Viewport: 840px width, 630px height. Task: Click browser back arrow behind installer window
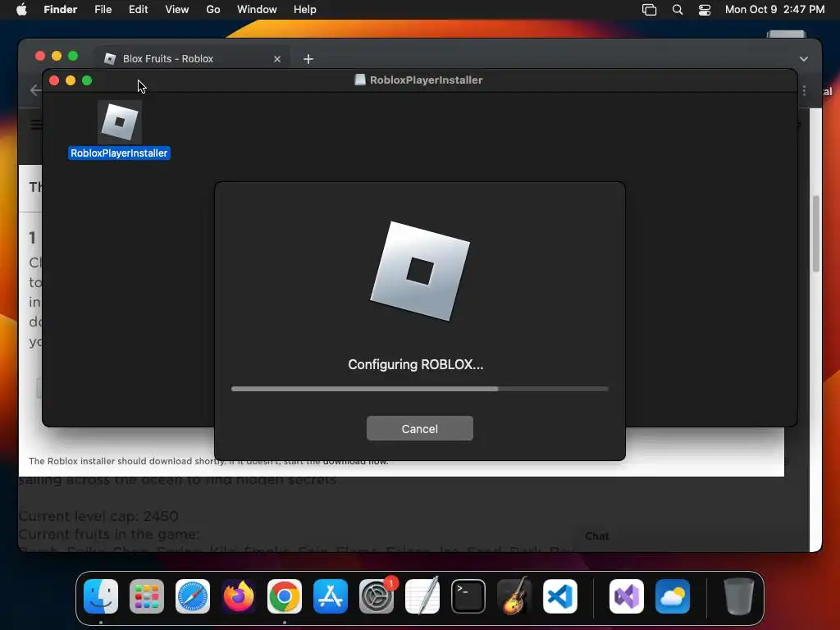[x=35, y=90]
